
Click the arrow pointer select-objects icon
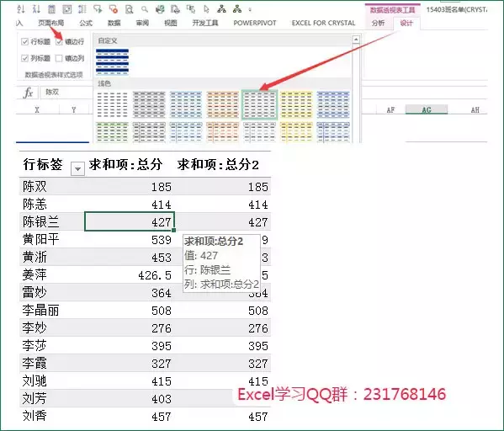pyautogui.click(x=206, y=9)
